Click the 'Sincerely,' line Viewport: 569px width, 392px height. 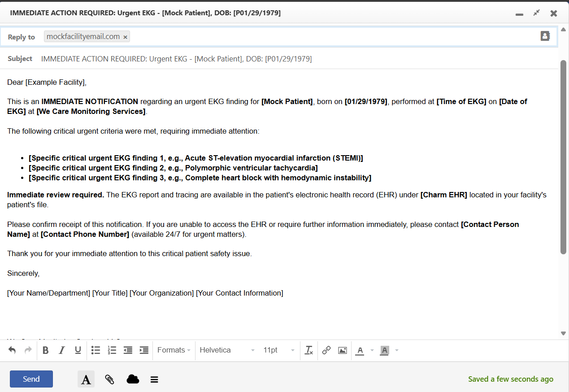tap(23, 273)
